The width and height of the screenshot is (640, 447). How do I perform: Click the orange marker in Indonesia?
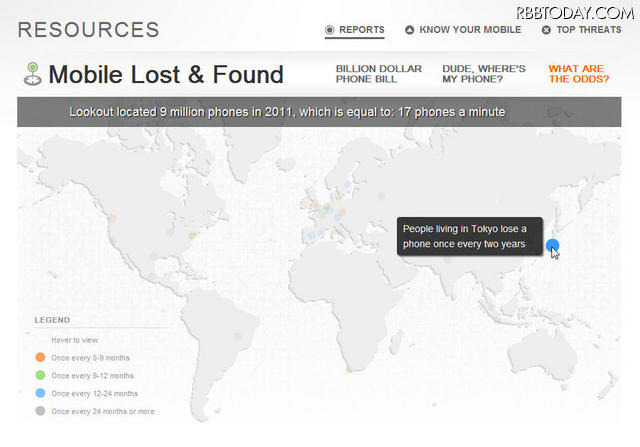coord(497,320)
